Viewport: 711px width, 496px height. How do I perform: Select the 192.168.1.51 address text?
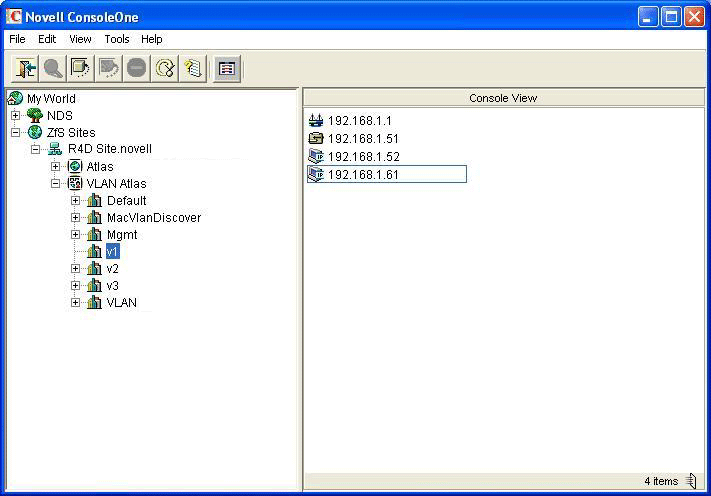(363, 138)
